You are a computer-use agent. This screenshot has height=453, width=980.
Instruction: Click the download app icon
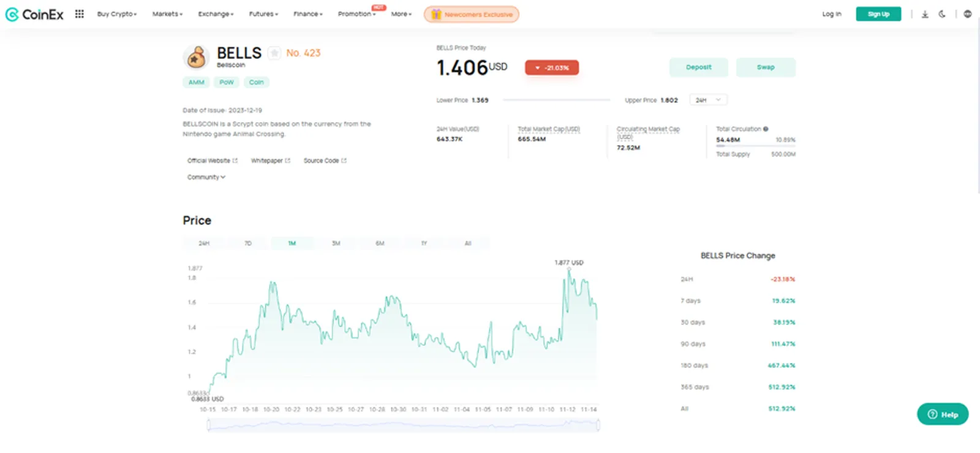[925, 14]
